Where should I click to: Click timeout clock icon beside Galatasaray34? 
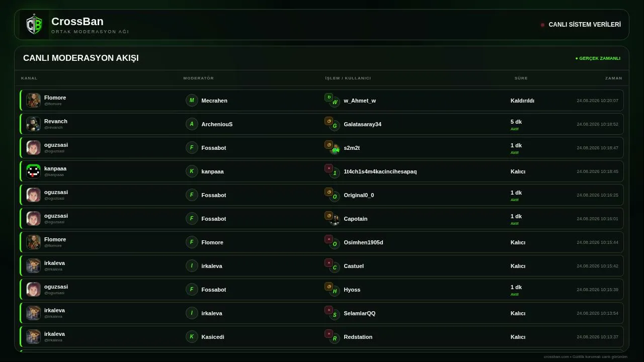[x=329, y=121]
